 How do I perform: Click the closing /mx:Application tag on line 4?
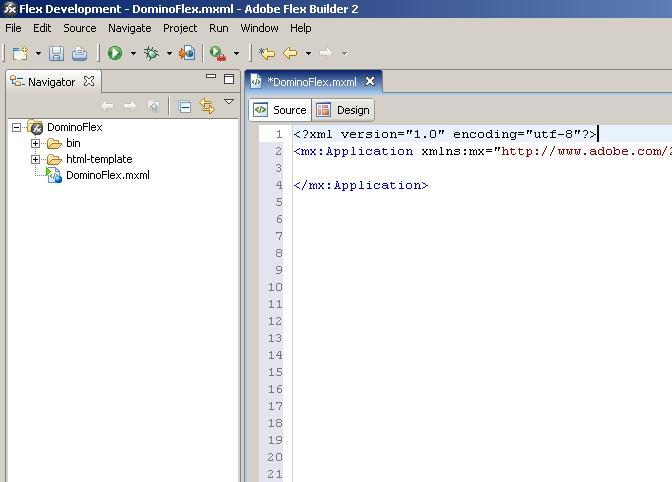[x=361, y=185]
